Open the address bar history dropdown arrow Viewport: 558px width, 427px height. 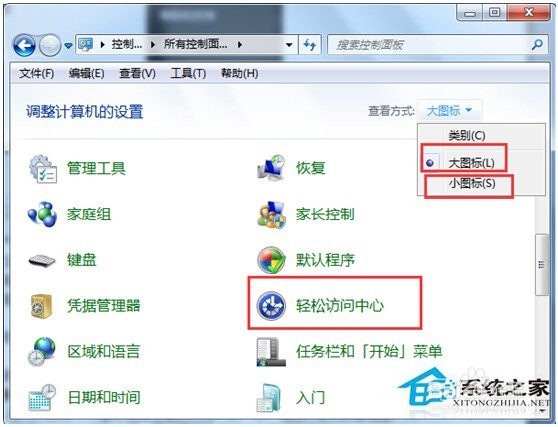point(289,45)
